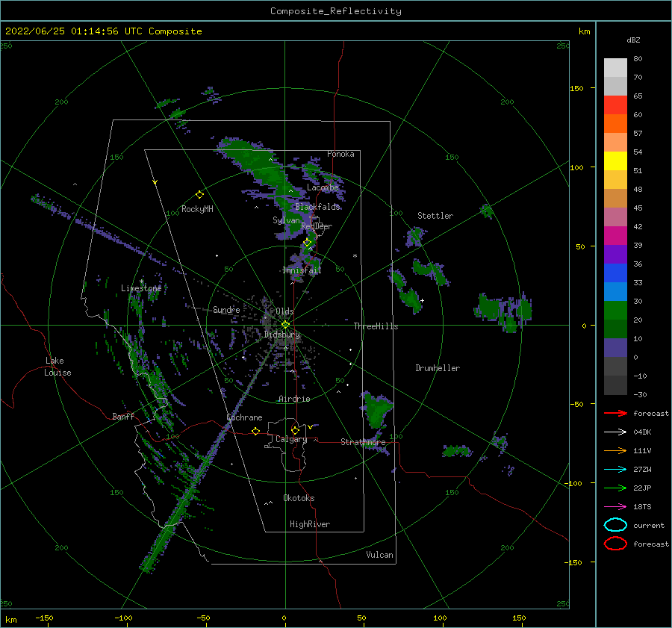
Task: Click the white 04DK arrow icon
Action: 615,432
